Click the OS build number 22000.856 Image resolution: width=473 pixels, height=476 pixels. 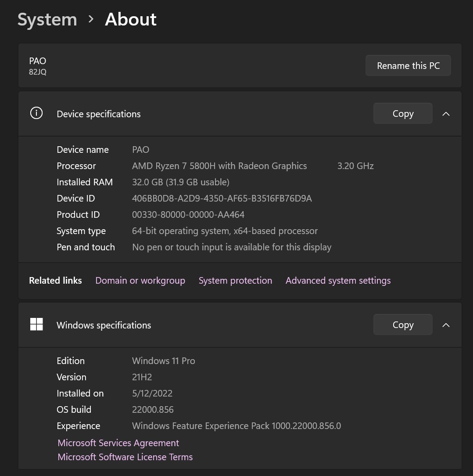(x=153, y=410)
